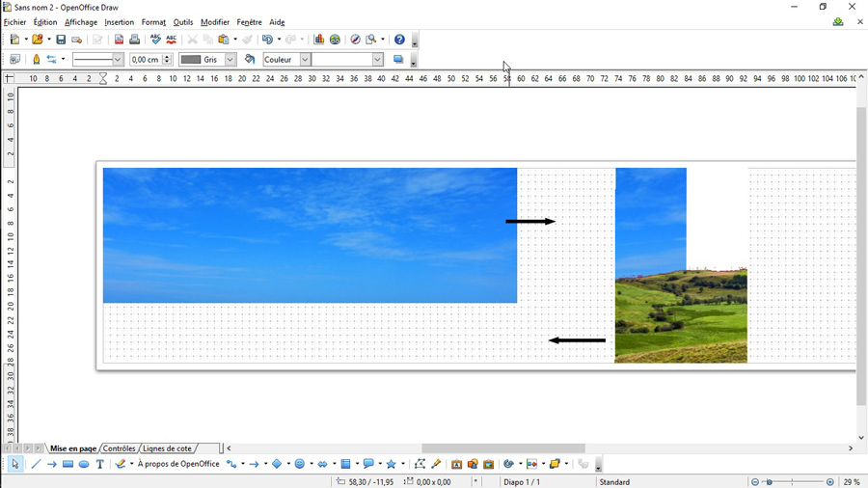Toggle the shadow button on line toolbar

click(x=397, y=60)
